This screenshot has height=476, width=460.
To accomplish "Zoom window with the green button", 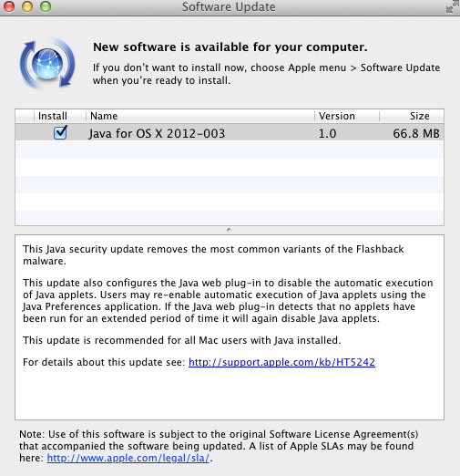I will click(46, 6).
